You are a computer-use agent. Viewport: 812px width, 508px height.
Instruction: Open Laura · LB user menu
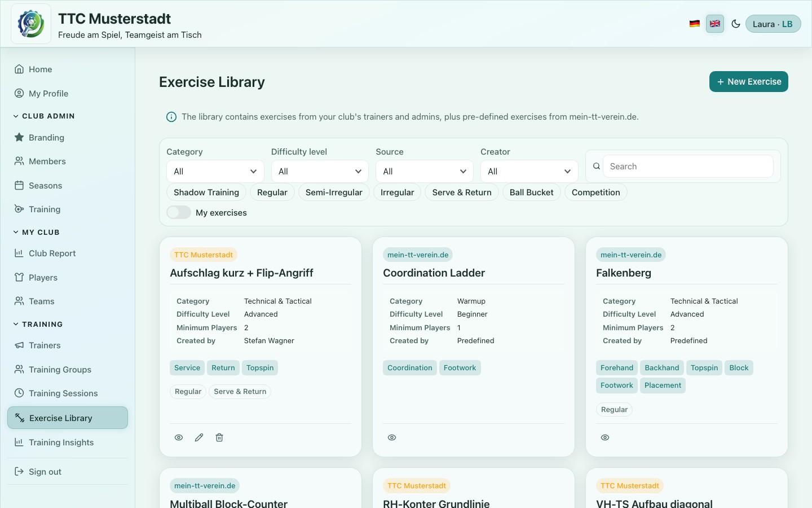773,24
